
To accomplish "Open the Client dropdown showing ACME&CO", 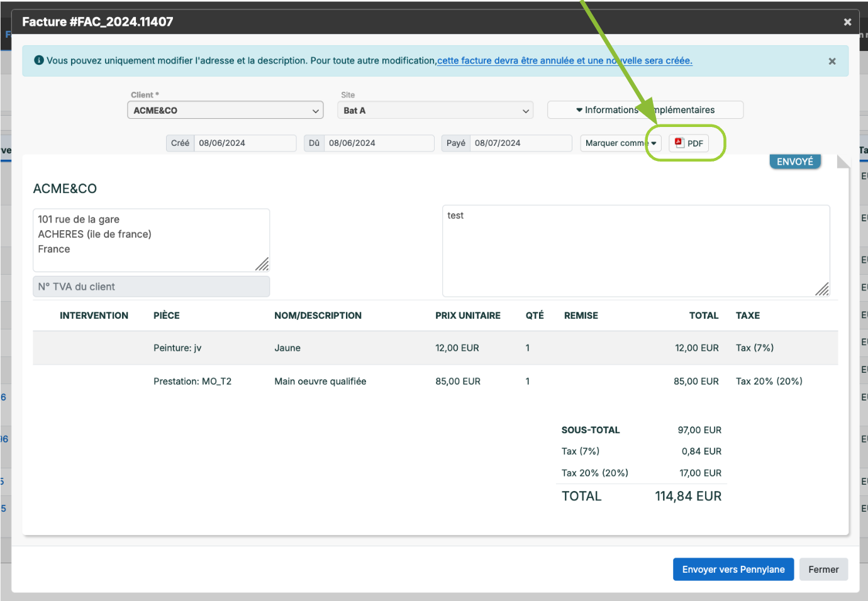I will click(225, 110).
